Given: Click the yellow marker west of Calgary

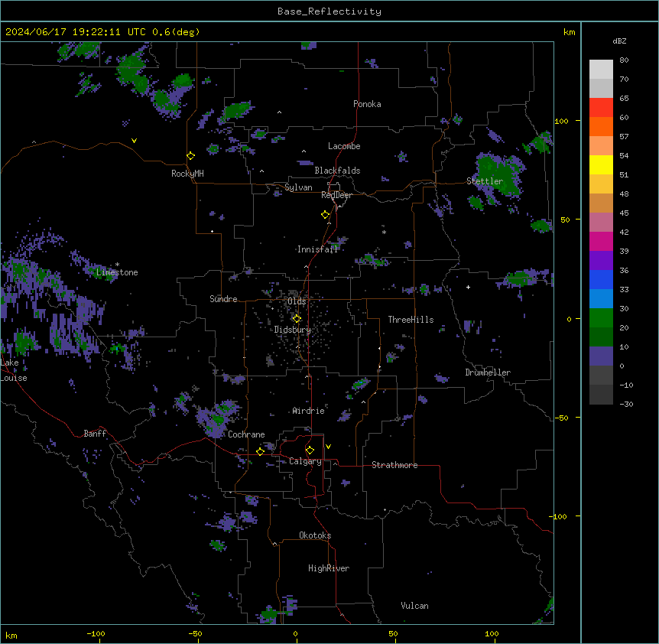Looking at the screenshot, I should pos(260,451).
